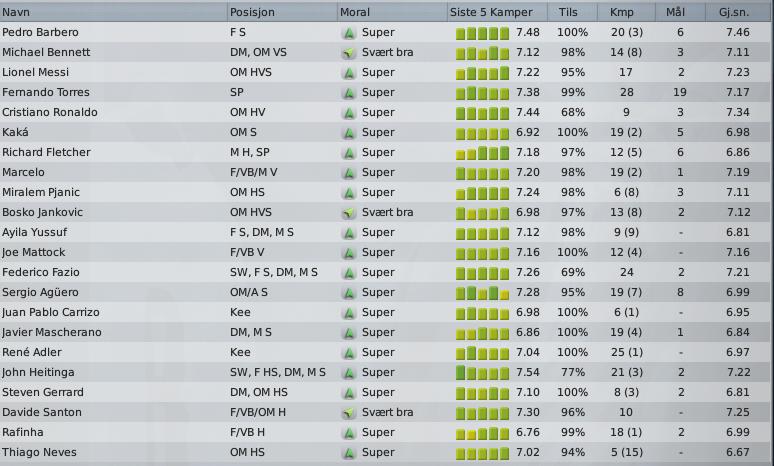Sort by the Mål column header
774x466 pixels.
pos(680,12)
